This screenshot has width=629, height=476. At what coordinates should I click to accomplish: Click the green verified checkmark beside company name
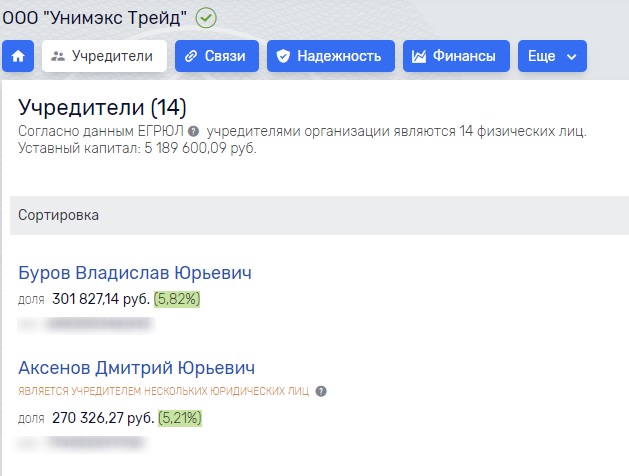206,18
